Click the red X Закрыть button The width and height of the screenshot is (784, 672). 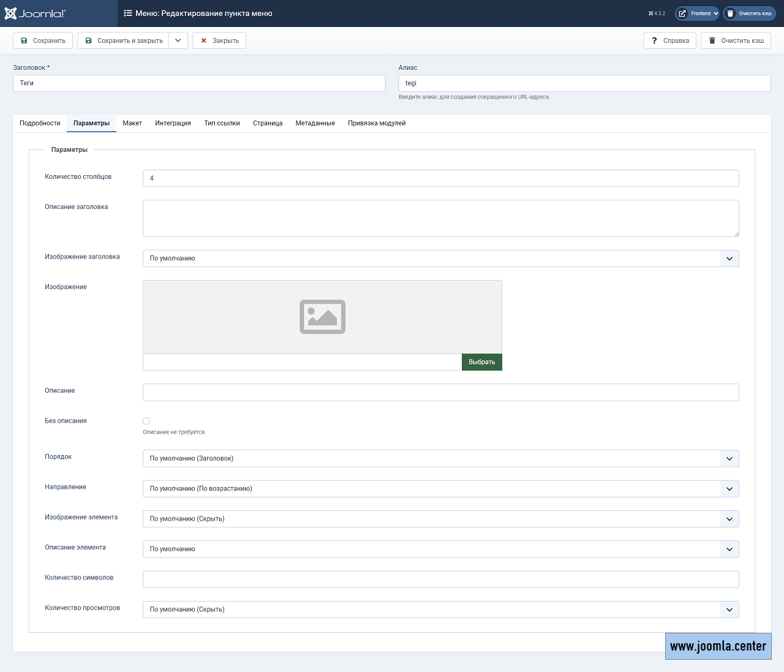coord(219,40)
